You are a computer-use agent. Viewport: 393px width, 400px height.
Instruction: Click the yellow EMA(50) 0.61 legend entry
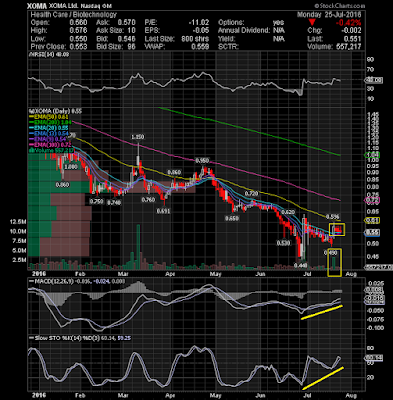click(49, 117)
